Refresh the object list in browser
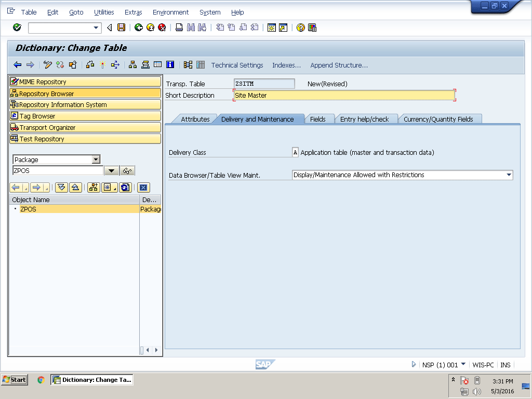532x399 pixels. coord(125,188)
